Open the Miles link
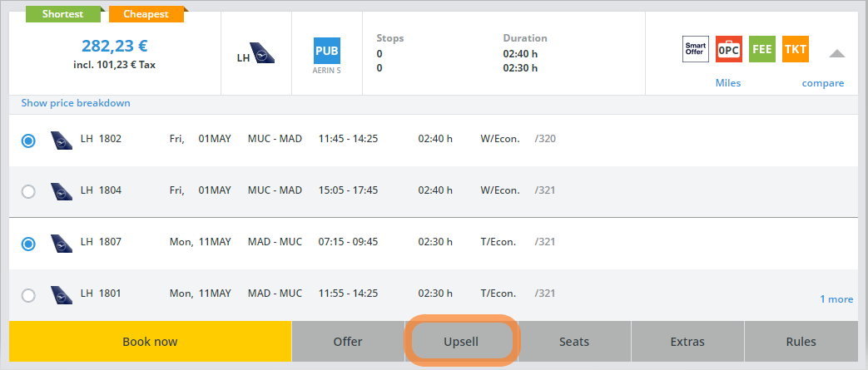The image size is (868, 370). pyautogui.click(x=727, y=83)
